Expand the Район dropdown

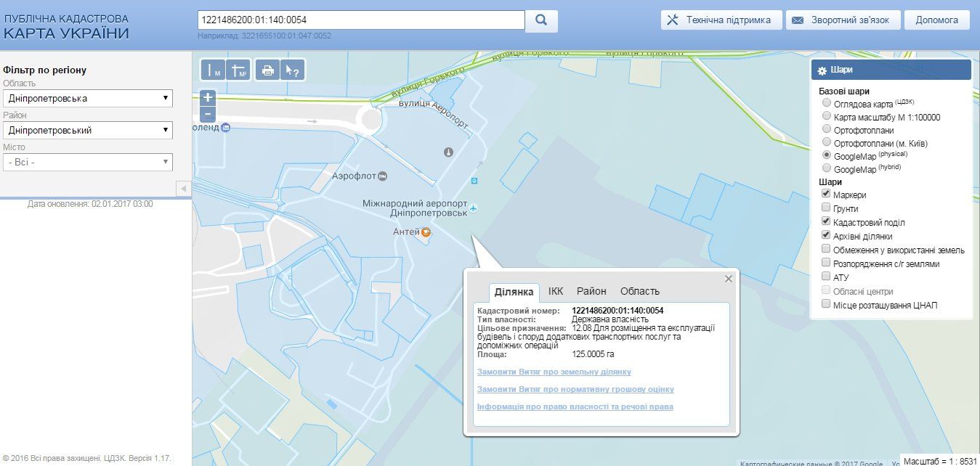[88, 131]
